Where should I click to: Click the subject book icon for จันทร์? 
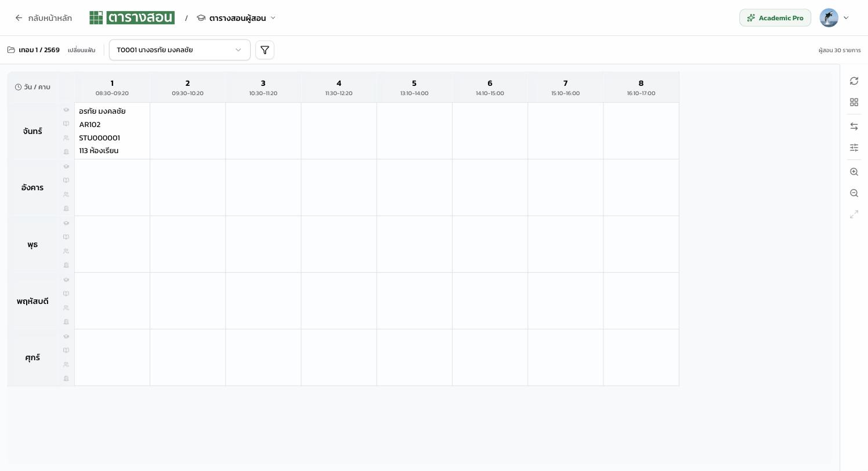[x=66, y=124]
